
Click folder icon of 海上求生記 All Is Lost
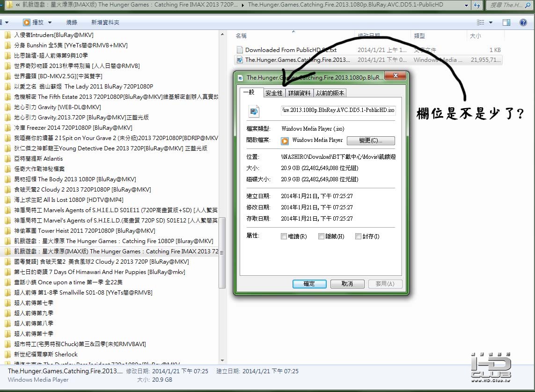(x=7, y=200)
